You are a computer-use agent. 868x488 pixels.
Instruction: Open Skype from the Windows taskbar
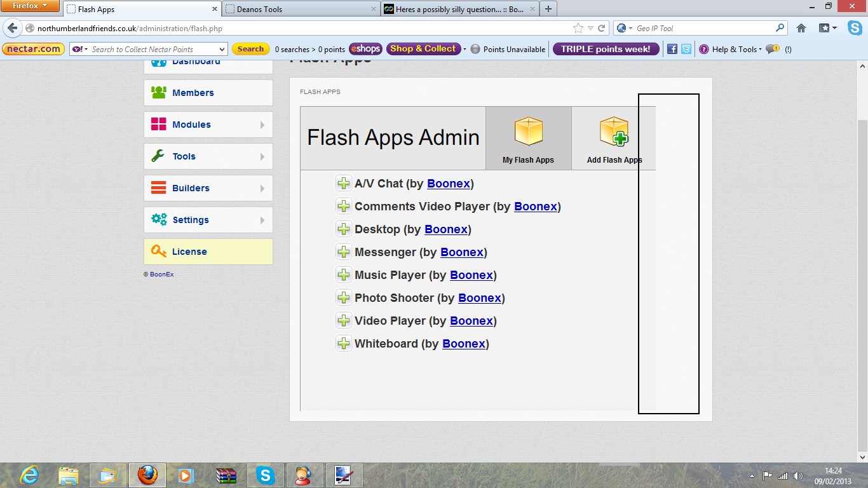(265, 475)
